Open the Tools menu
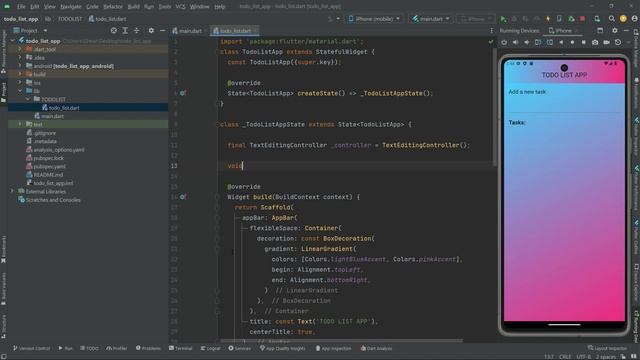 [164, 7]
